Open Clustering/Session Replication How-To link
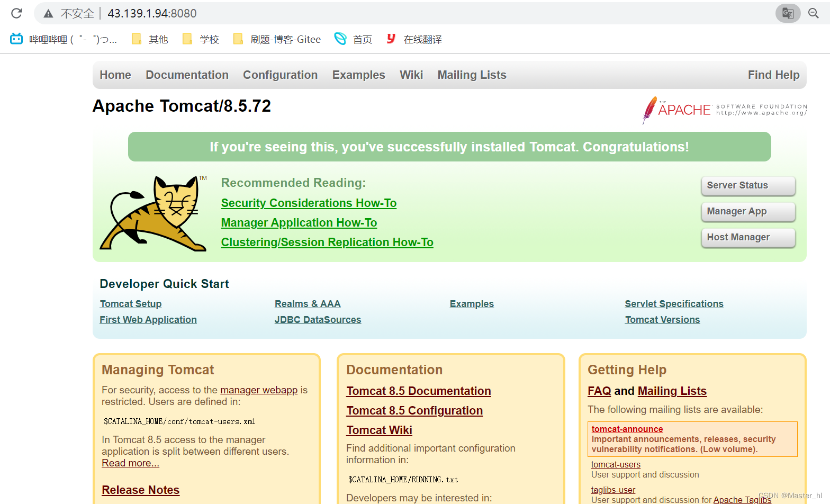Screen dimensions: 830x504 tap(327, 242)
